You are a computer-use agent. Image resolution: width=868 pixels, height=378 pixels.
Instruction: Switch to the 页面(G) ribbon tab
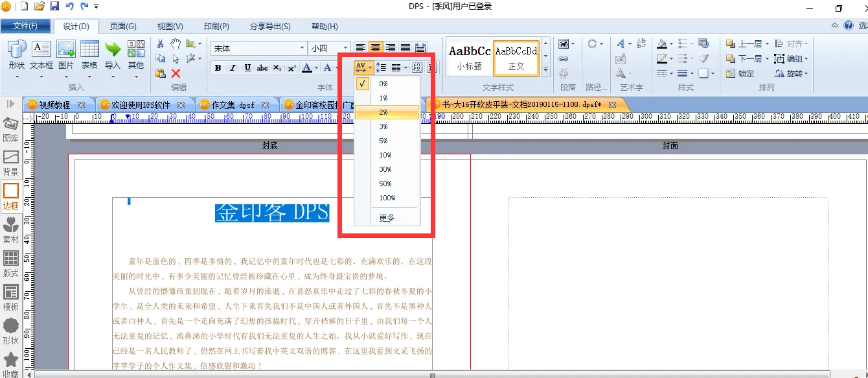click(122, 26)
